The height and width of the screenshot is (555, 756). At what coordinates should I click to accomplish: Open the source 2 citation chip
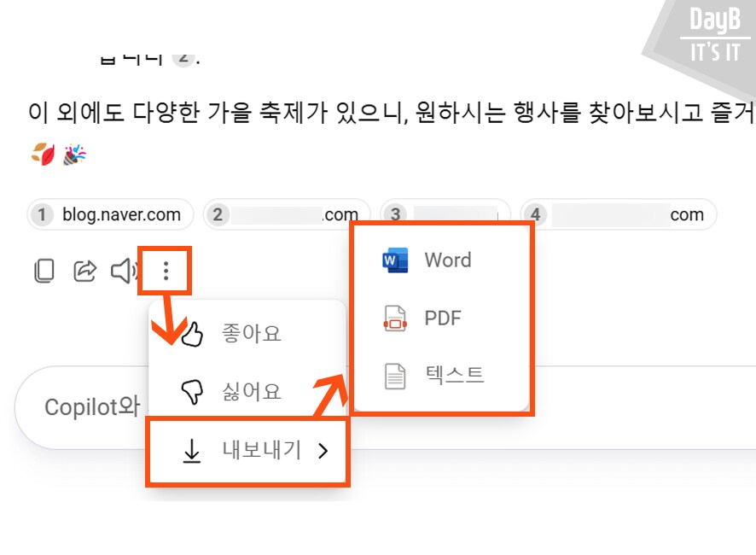pos(287,214)
